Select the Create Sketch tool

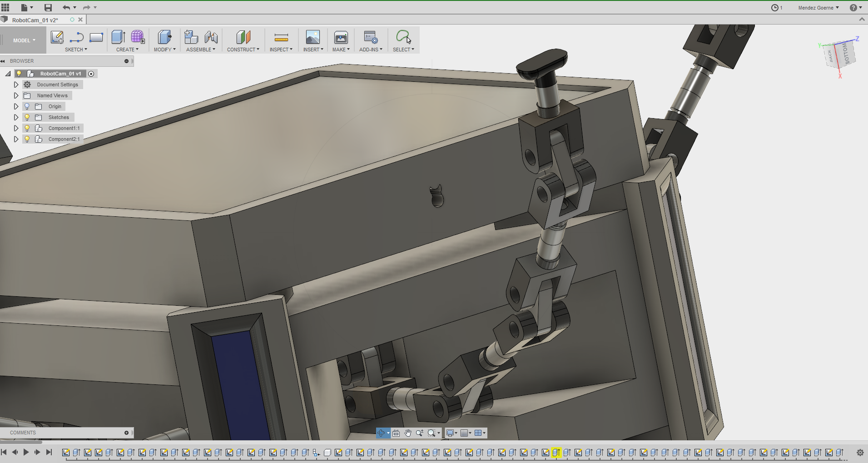coord(57,37)
